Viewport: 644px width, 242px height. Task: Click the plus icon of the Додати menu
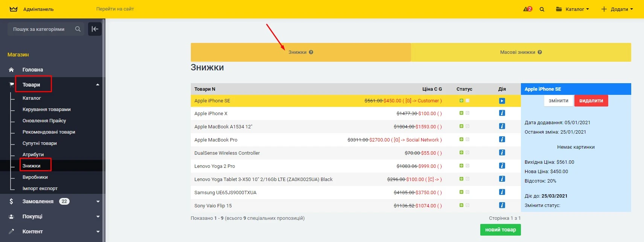click(604, 9)
